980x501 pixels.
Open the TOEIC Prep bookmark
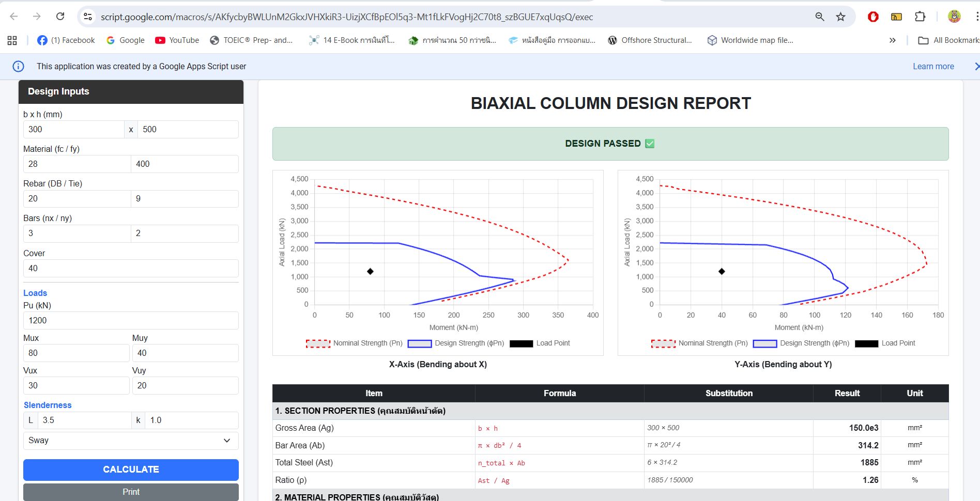[x=251, y=40]
